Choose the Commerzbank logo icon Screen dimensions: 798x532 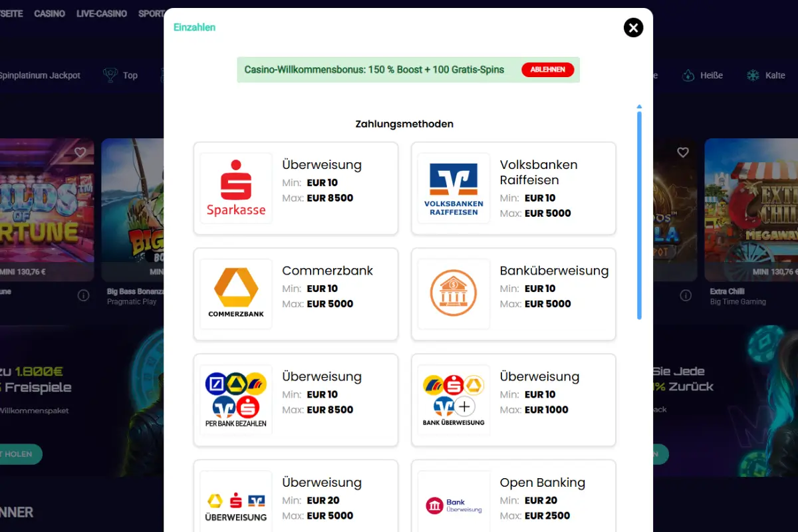click(236, 294)
